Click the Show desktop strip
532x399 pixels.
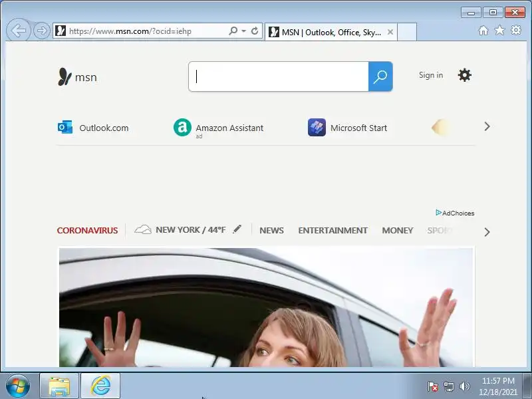pos(527,386)
